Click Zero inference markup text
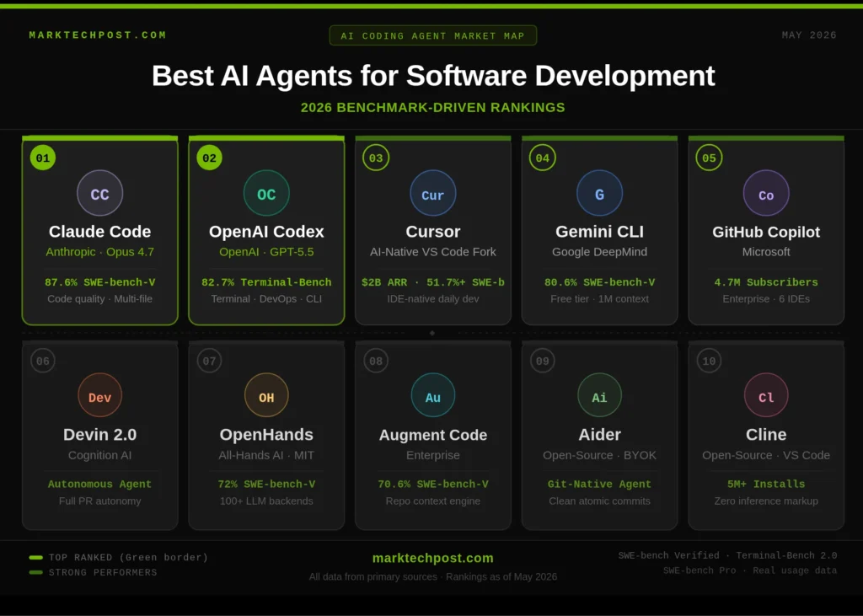The image size is (863, 616). click(766, 501)
